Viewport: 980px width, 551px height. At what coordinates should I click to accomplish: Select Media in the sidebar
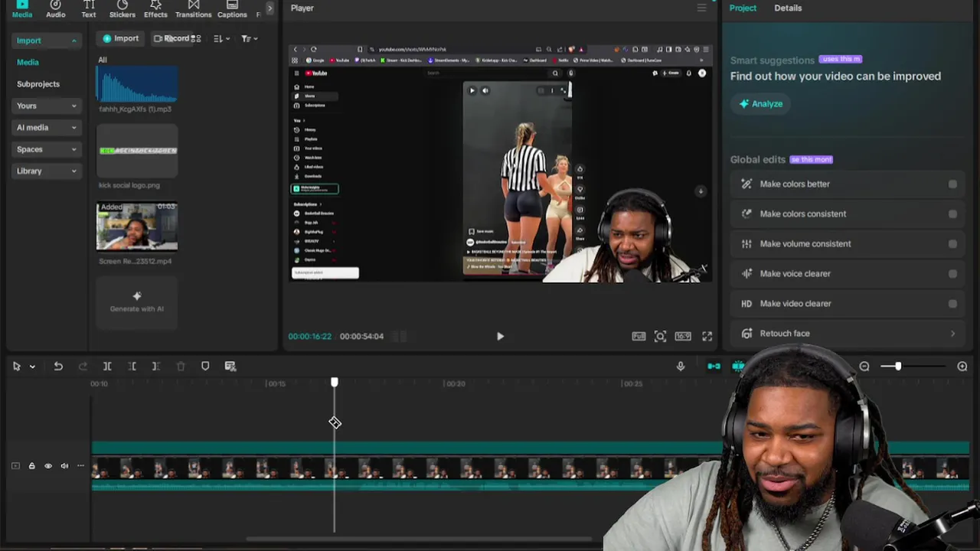(28, 62)
